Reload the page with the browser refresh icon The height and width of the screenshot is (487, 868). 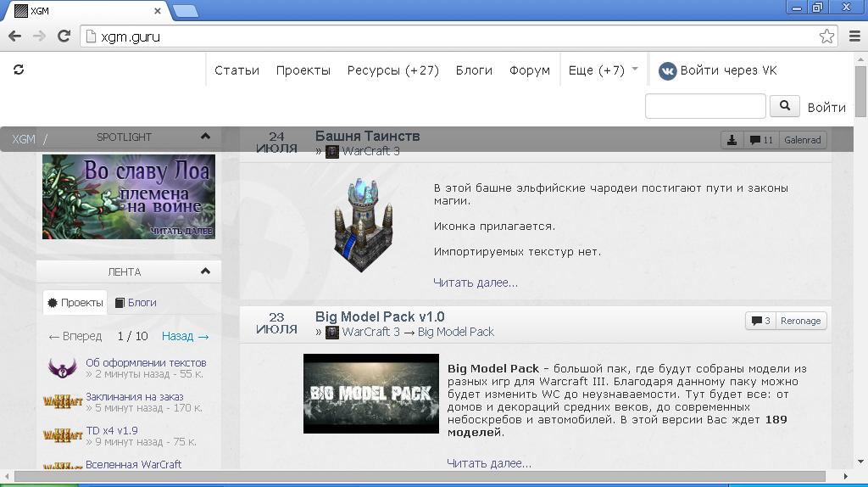[64, 36]
